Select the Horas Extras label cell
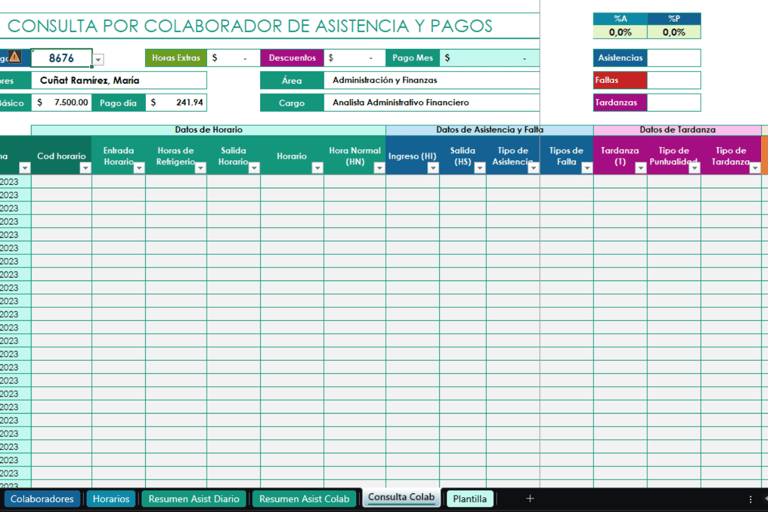 point(176,58)
